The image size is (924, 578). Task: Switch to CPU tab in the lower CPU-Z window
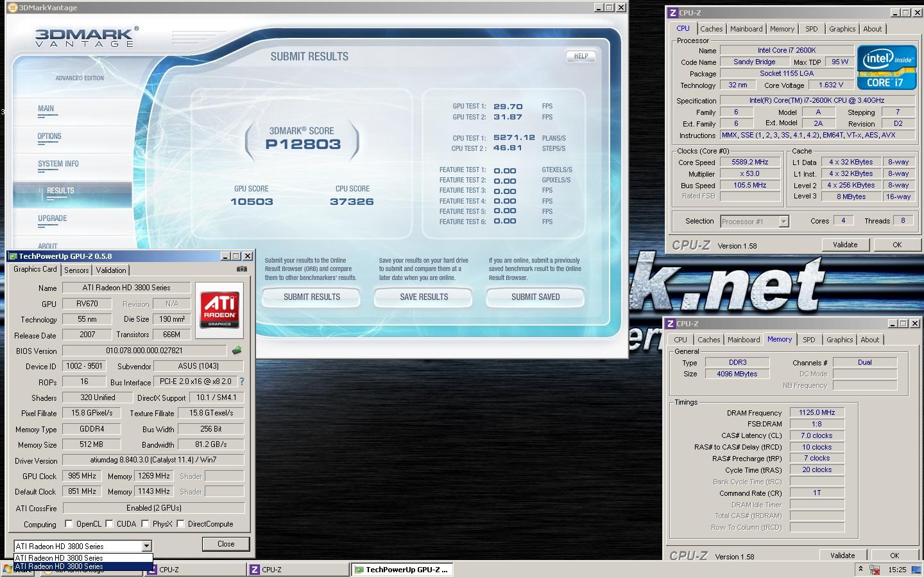[x=681, y=340]
